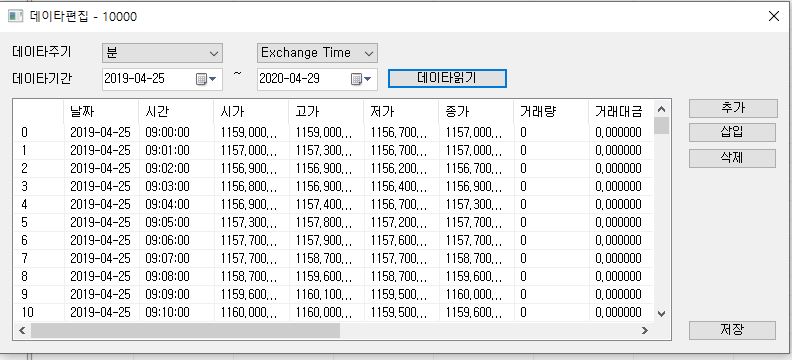The width and height of the screenshot is (792, 360).
Task: Click the 삭제 button
Action: click(732, 158)
